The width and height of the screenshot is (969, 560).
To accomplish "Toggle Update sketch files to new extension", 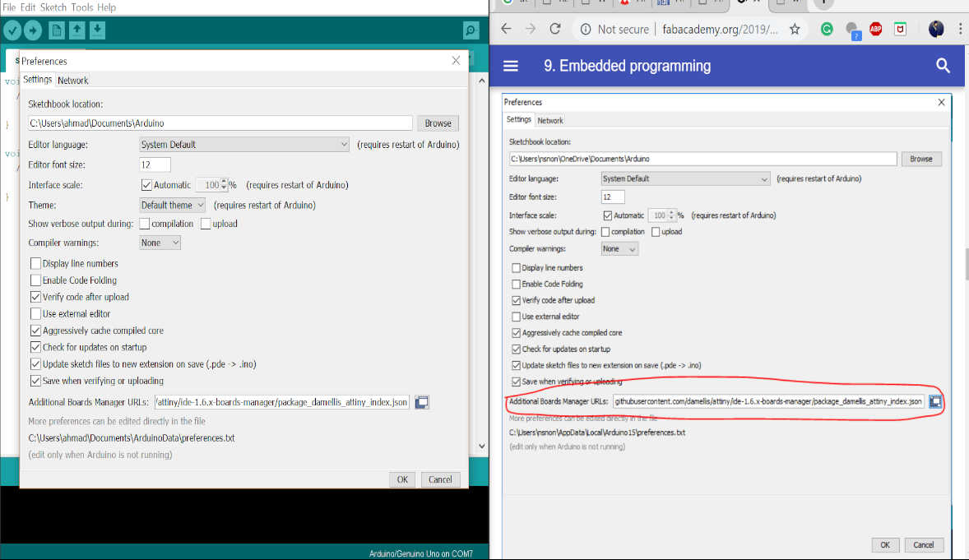I will [36, 364].
